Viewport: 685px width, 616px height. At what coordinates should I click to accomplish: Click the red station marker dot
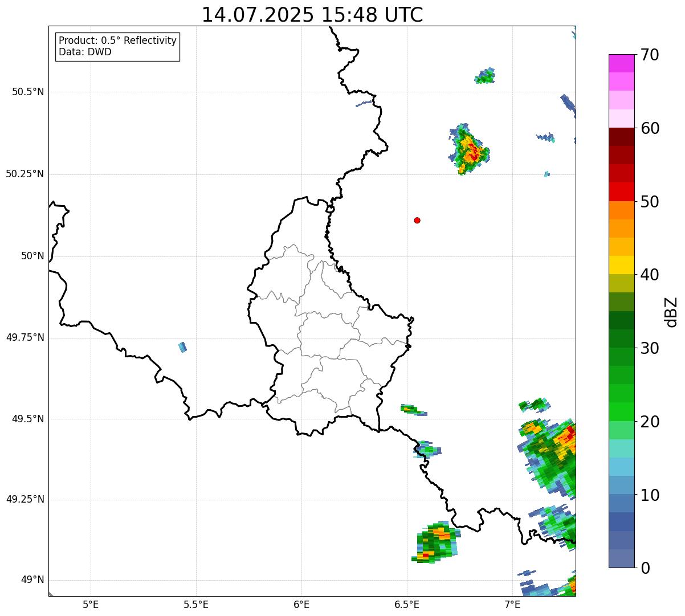click(x=417, y=220)
